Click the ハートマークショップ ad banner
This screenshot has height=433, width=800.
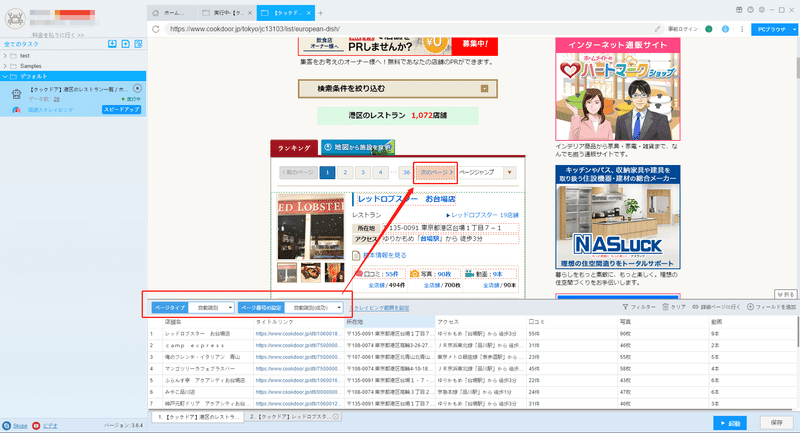click(618, 89)
